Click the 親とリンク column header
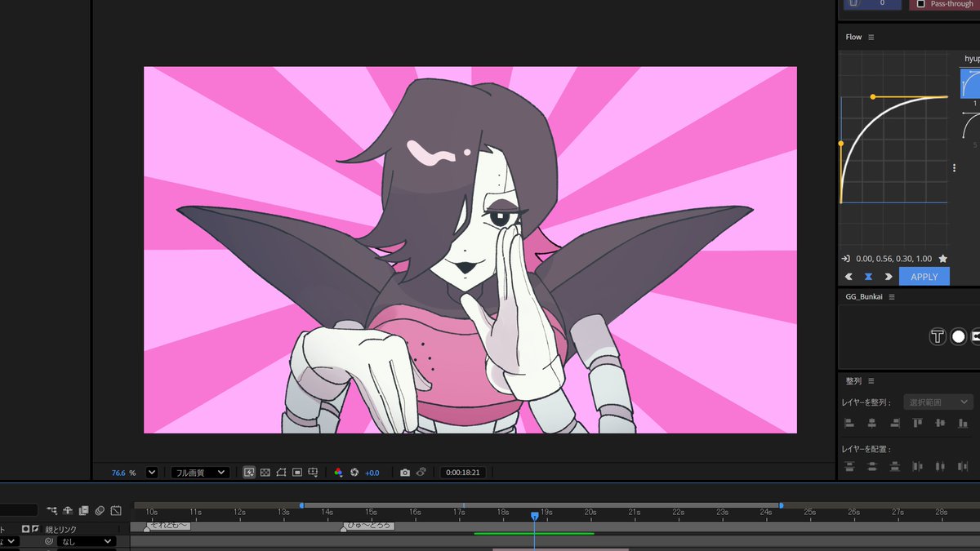The width and height of the screenshot is (980, 551). pos(60,530)
